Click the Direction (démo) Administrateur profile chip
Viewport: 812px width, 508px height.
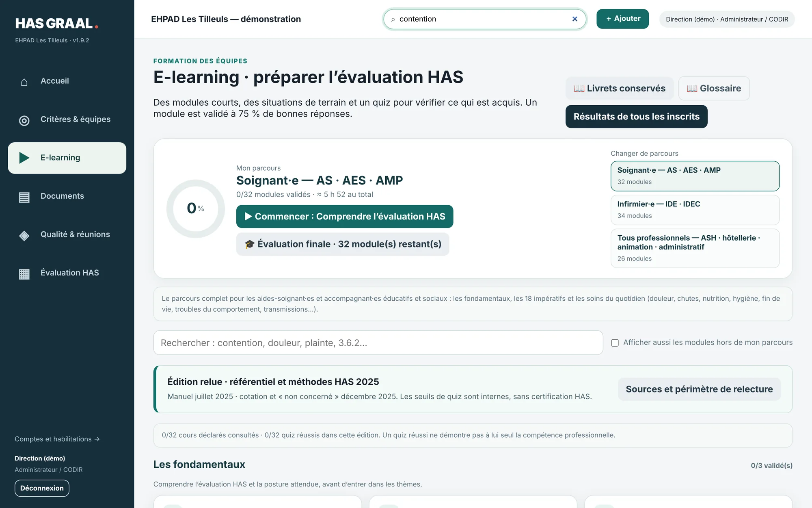[727, 19]
